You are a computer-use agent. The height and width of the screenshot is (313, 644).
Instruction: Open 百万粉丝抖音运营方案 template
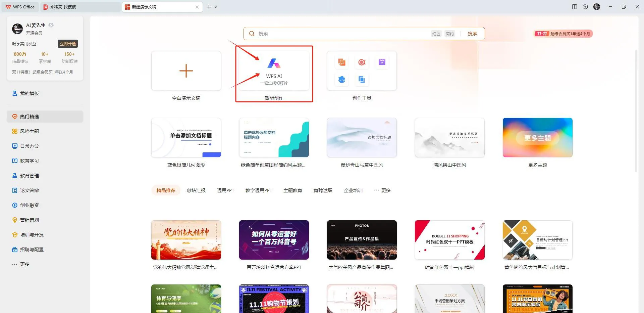pos(274,240)
